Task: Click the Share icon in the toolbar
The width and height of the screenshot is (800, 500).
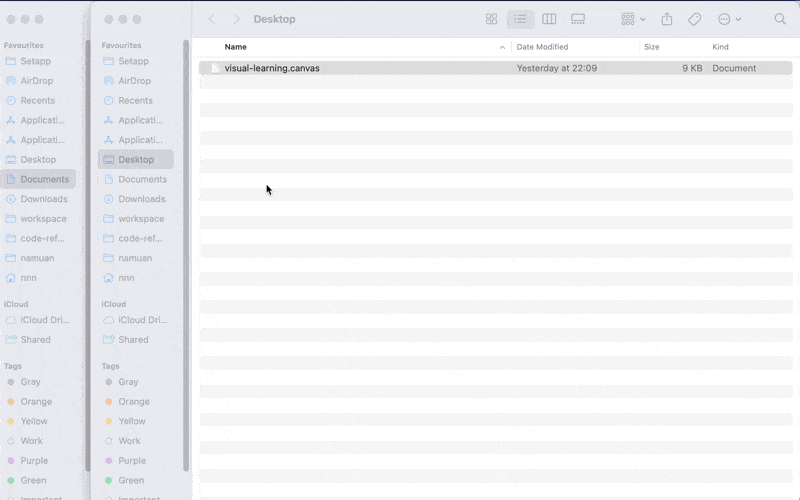Action: click(667, 19)
